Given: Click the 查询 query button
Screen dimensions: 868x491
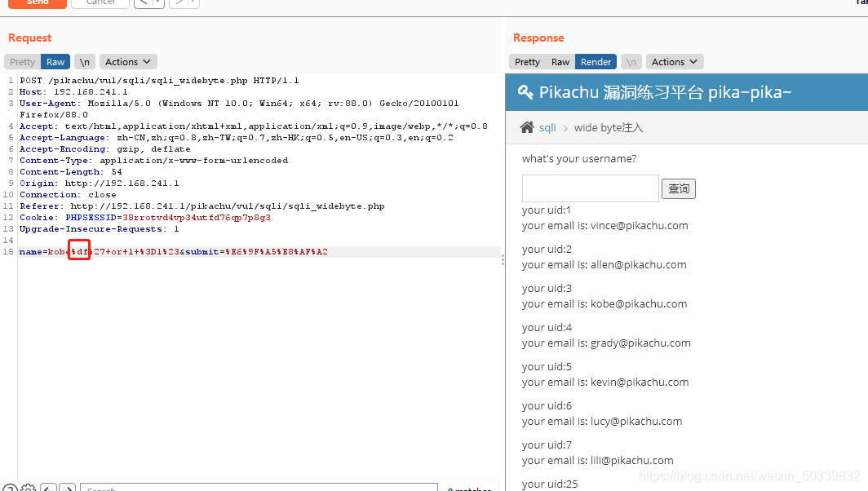Looking at the screenshot, I should (x=679, y=188).
